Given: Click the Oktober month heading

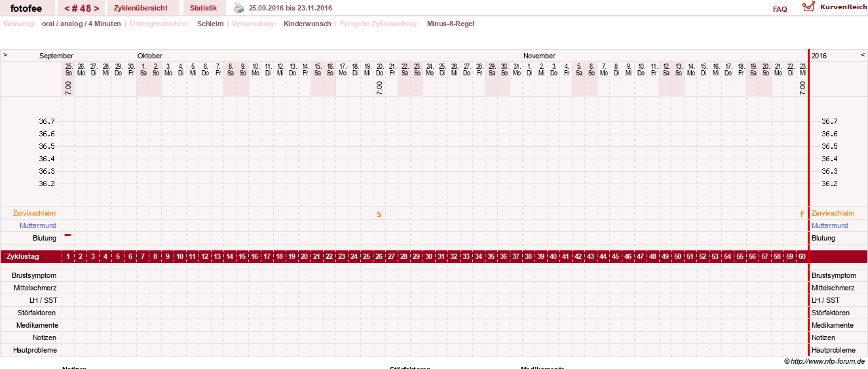Looking at the screenshot, I should 150,56.
